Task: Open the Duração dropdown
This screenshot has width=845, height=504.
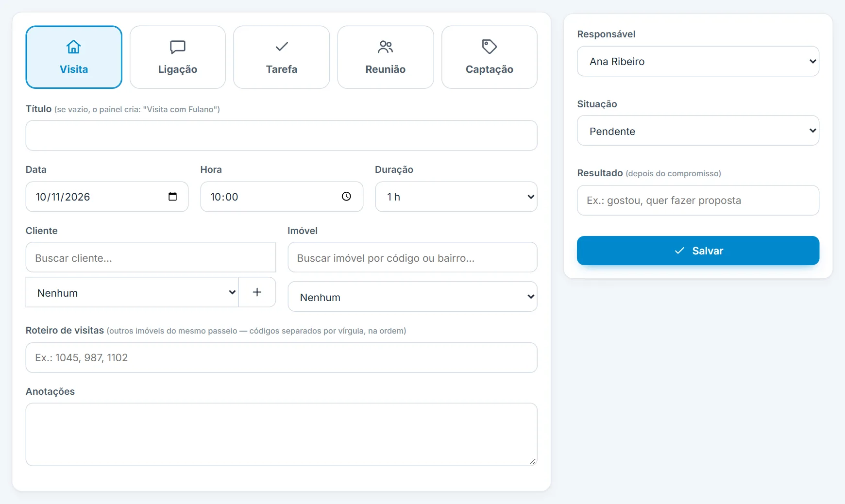Action: coord(456,197)
